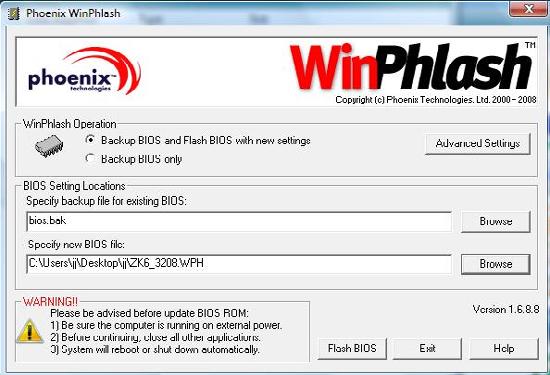The width and height of the screenshot is (550, 375).
Task: Click the WinPhlash banner logo
Action: click(411, 67)
